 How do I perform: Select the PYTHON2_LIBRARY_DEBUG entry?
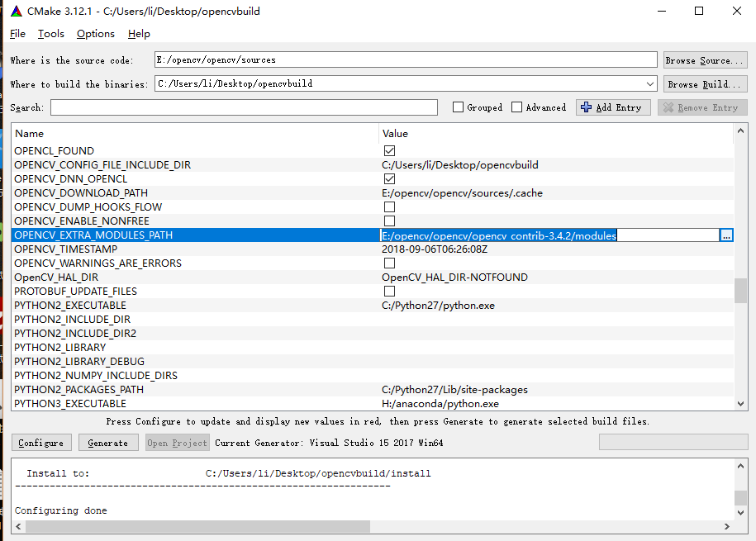(79, 361)
